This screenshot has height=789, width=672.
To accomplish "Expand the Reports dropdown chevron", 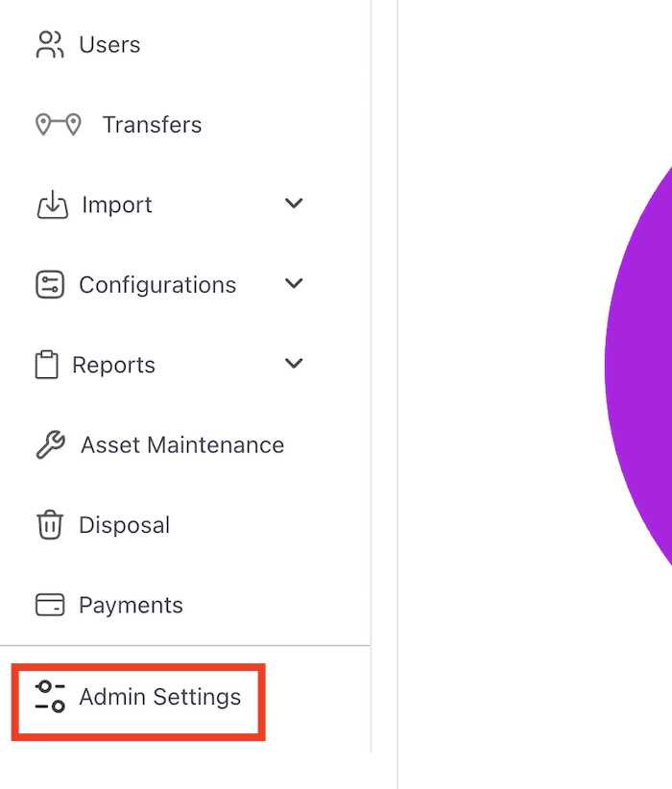I will [x=295, y=364].
